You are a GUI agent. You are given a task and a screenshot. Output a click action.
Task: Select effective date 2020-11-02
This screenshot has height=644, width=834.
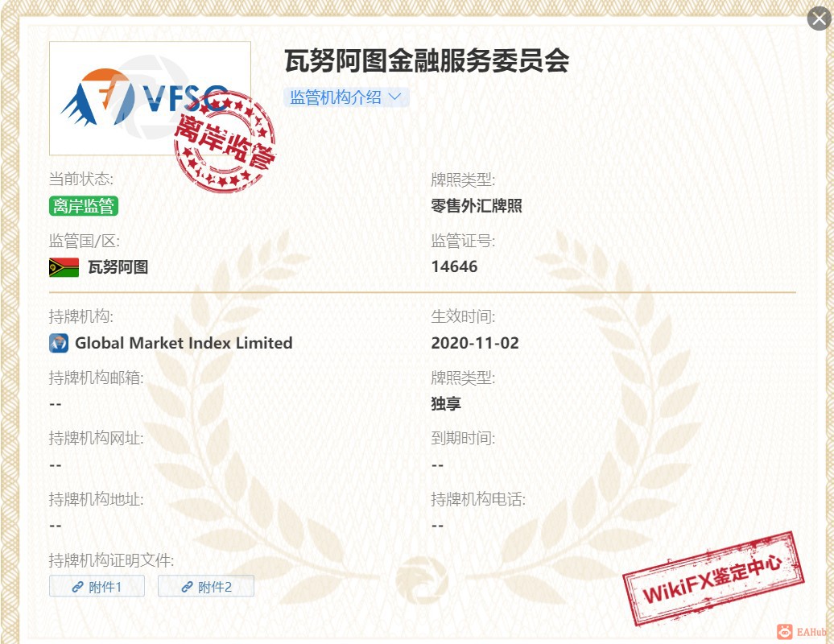(475, 343)
